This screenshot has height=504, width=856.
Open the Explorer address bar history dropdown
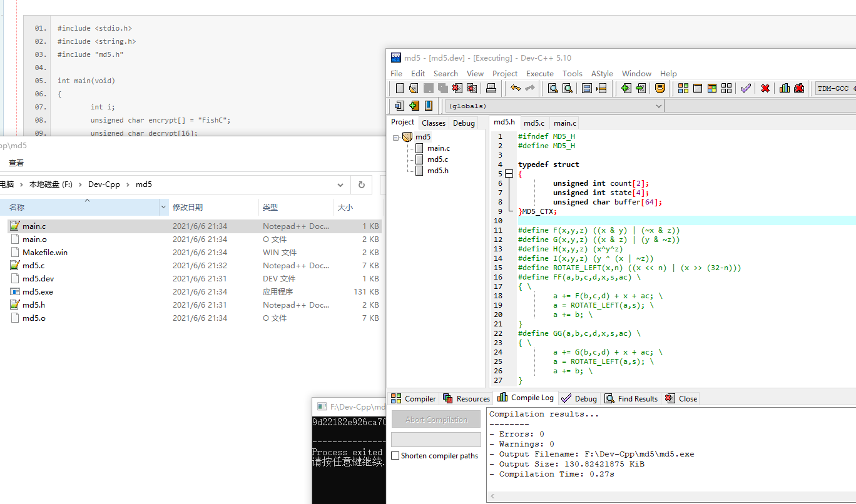(x=340, y=184)
